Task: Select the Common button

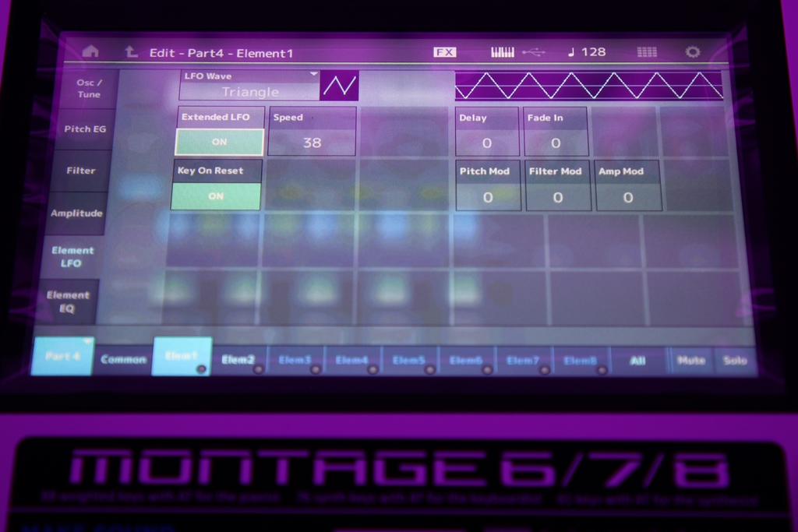Action: (x=123, y=360)
